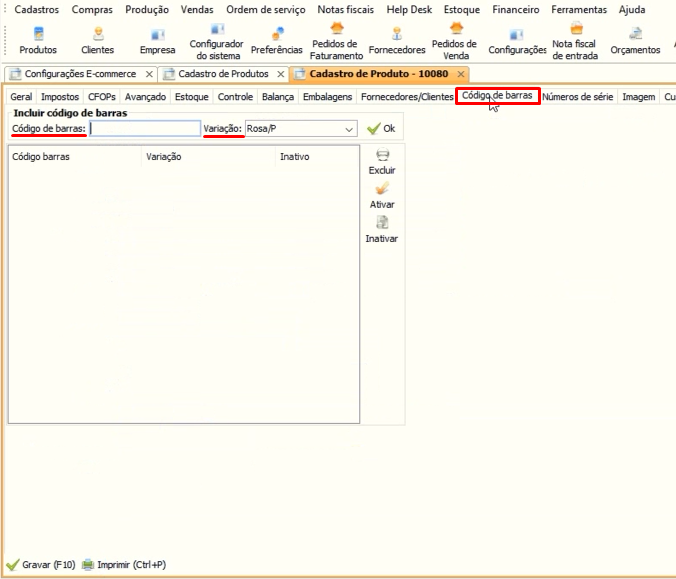The height and width of the screenshot is (579, 676).
Task: Open the Ordem de serviço menu
Action: [x=266, y=9]
